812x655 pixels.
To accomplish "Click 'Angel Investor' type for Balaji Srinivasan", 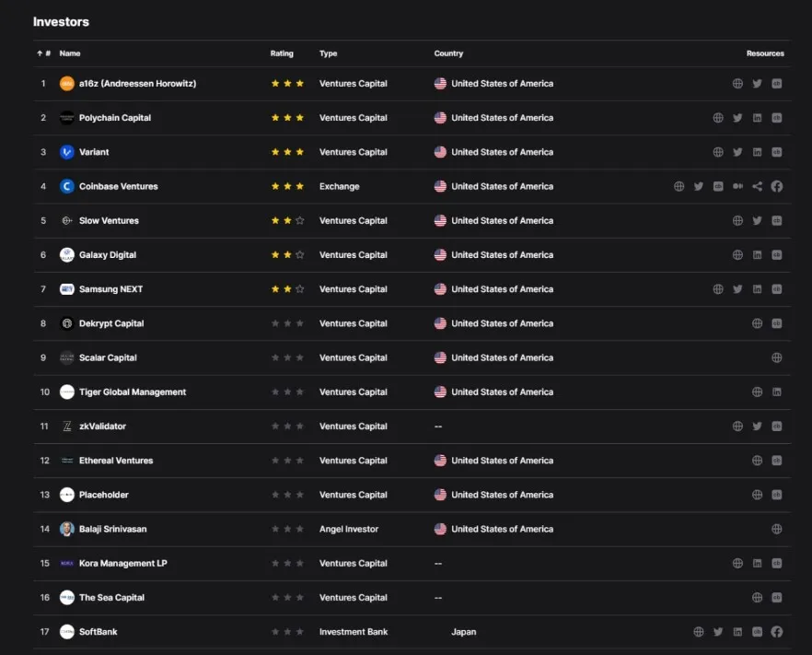I will 349,529.
